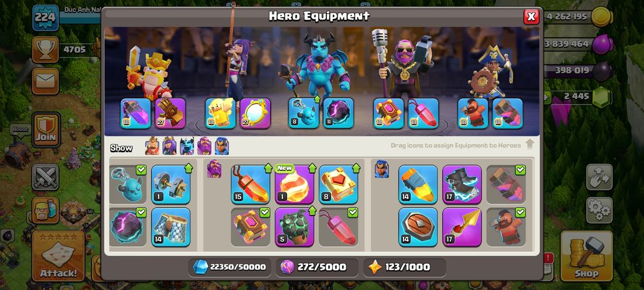
Task: Select the Lavaloon Puppet at level 5
Action: click(x=294, y=227)
